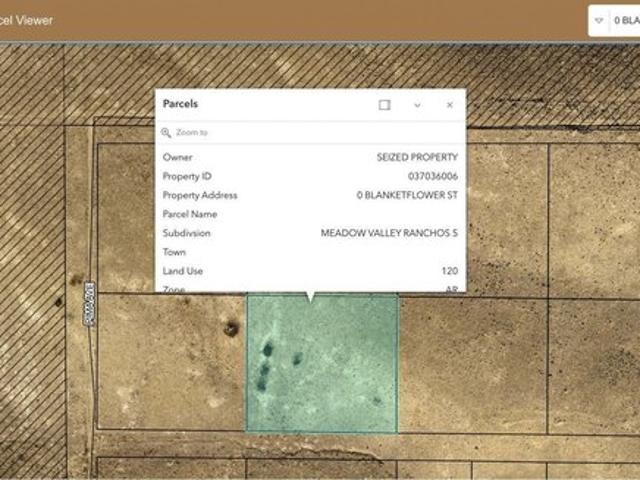Click the MEADOW VALLEY RANCHOS subdivision value
Image resolution: width=640 pixels, height=480 pixels.
click(388, 233)
